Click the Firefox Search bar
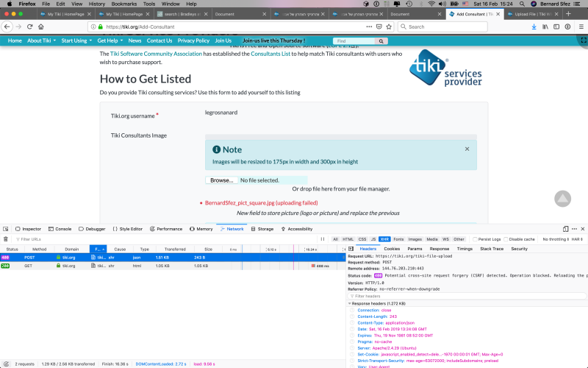The image size is (588, 368). tap(442, 26)
